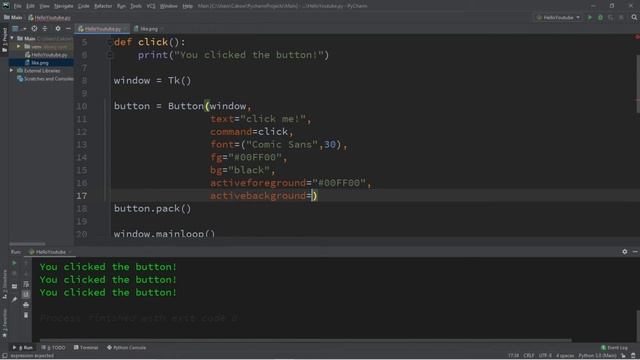Image resolution: width=640 pixels, height=360 pixels.
Task: Click HelloYoutube.py breadcrumb in navigation bar
Action: pos(49,18)
